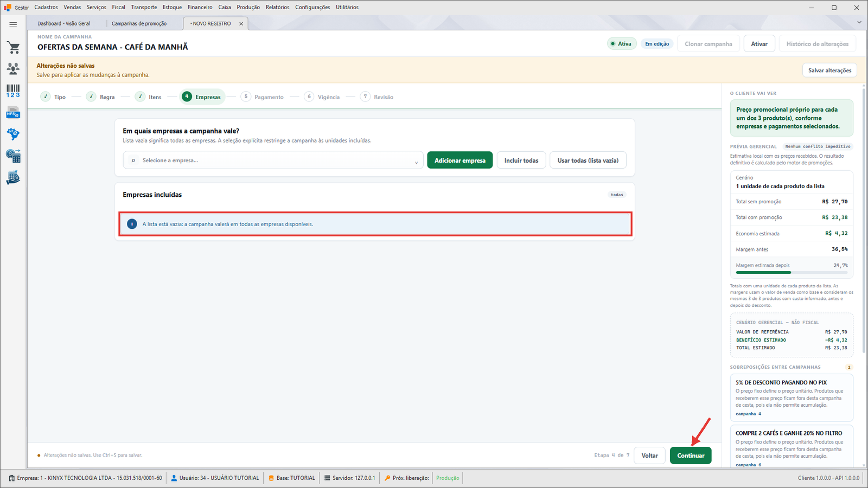This screenshot has width=868, height=488.
Task: Open the Vendas menu
Action: click(x=72, y=7)
